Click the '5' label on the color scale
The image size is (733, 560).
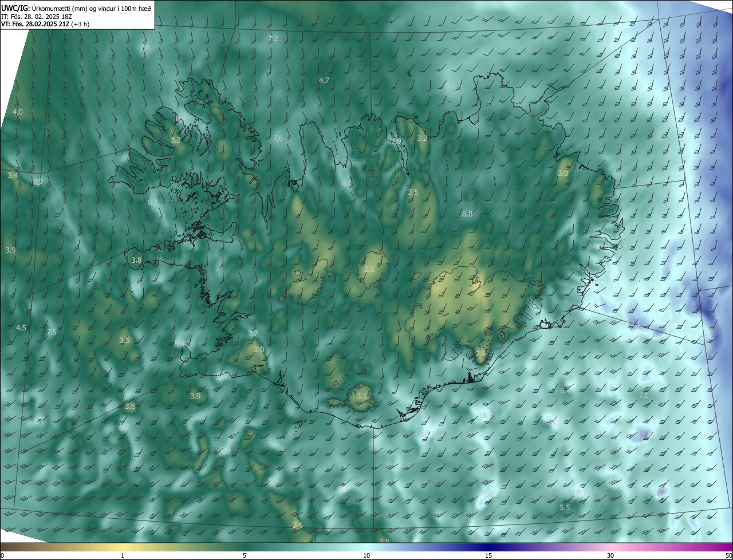point(245,555)
